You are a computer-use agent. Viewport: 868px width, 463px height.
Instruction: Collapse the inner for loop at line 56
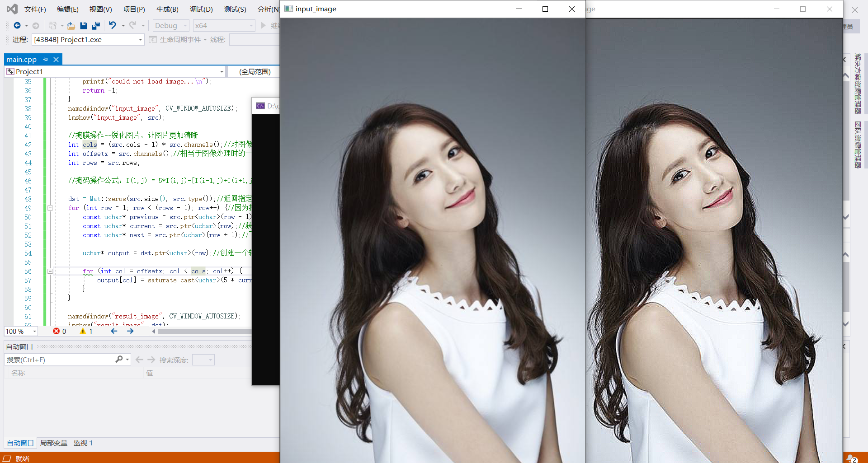50,271
